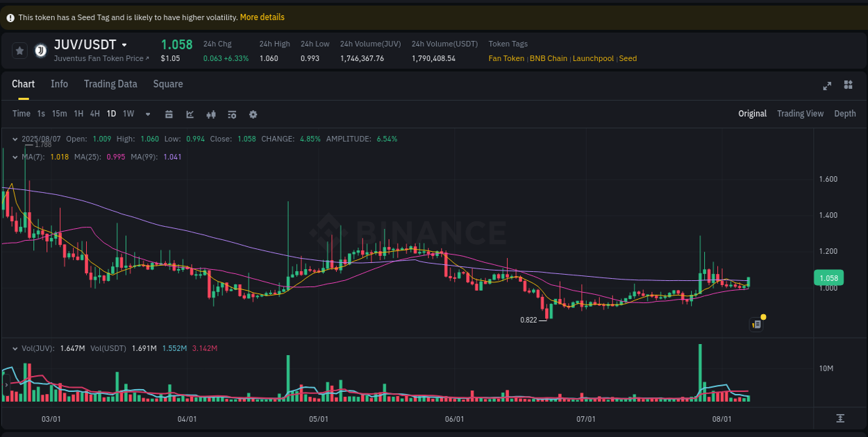Switch chart style to line chart icon
868x437 pixels.
[x=190, y=114]
